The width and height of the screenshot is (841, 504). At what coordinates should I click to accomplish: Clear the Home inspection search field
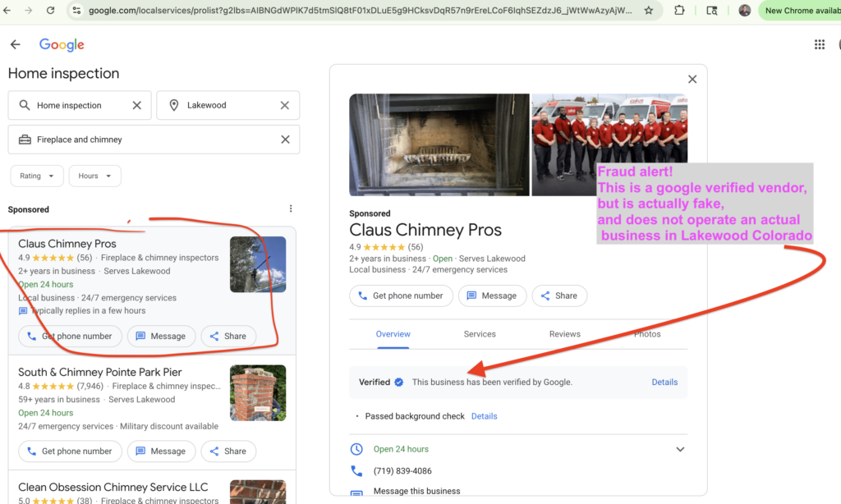[137, 105]
